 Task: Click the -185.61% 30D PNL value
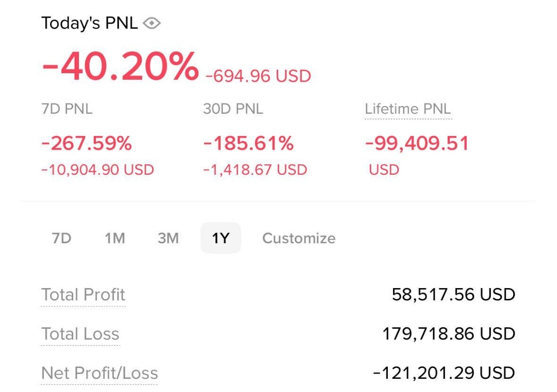pos(249,143)
